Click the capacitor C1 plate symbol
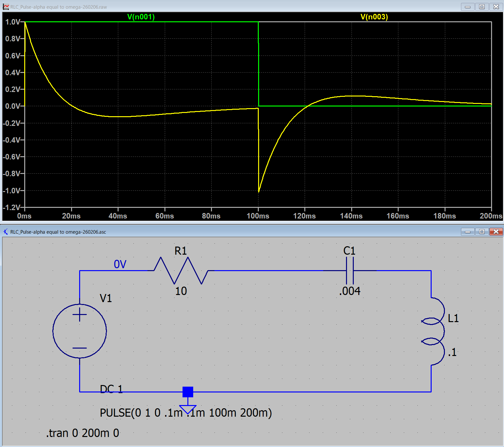This screenshot has width=504, height=447. click(350, 270)
